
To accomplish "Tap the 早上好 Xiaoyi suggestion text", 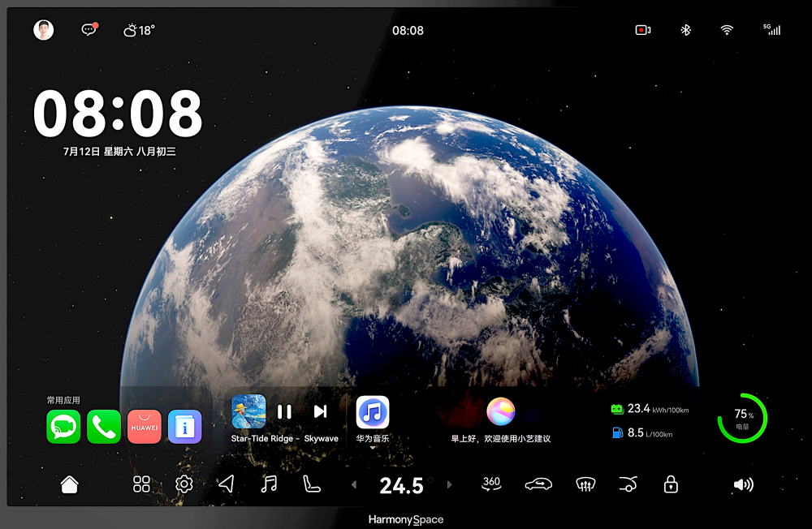I will (x=501, y=438).
